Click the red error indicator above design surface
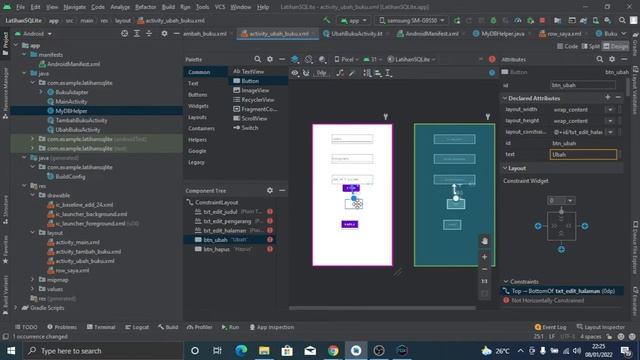The height and width of the screenshot is (360, 640). pos(492,60)
